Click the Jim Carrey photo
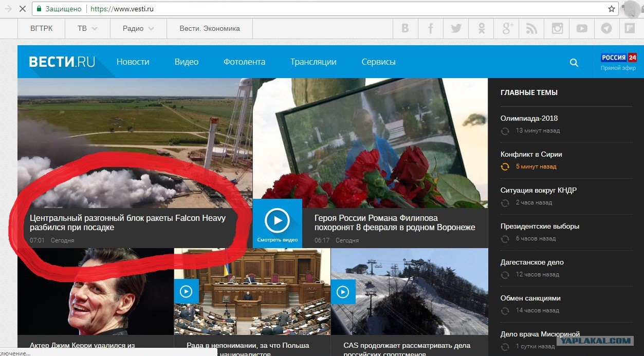644x356 pixels. click(95, 291)
